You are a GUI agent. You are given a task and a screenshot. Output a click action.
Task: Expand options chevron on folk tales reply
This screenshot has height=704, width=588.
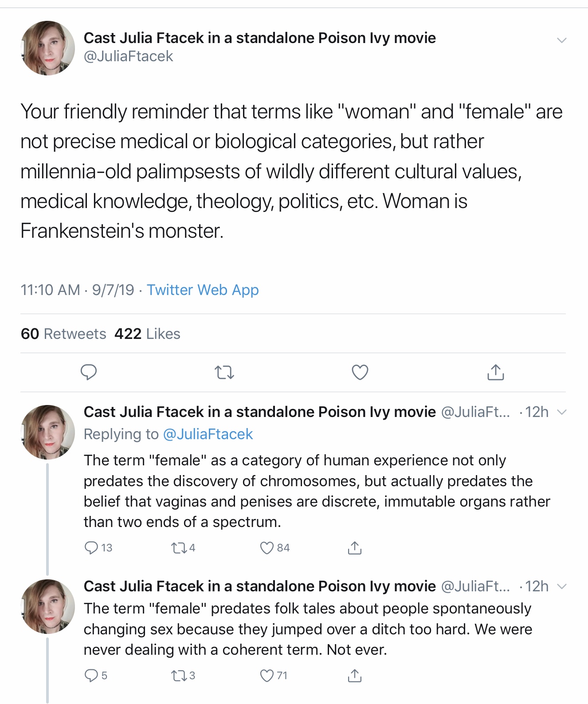click(561, 586)
